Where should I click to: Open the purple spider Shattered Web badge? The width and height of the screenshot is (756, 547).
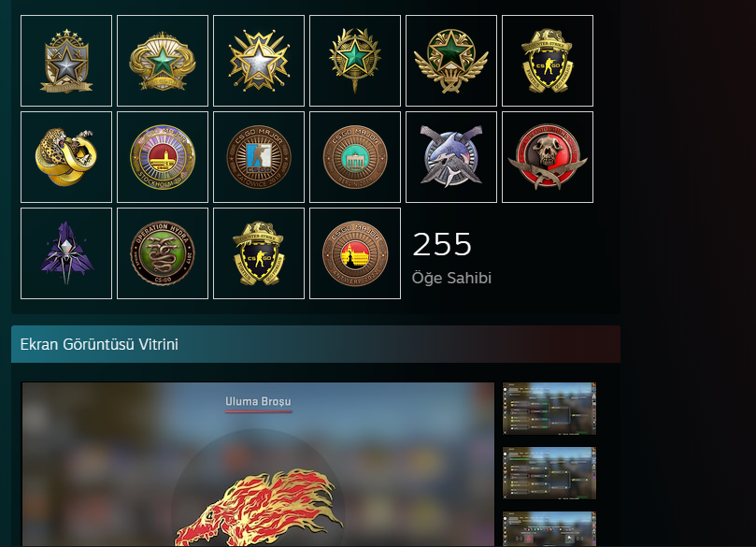click(x=66, y=253)
